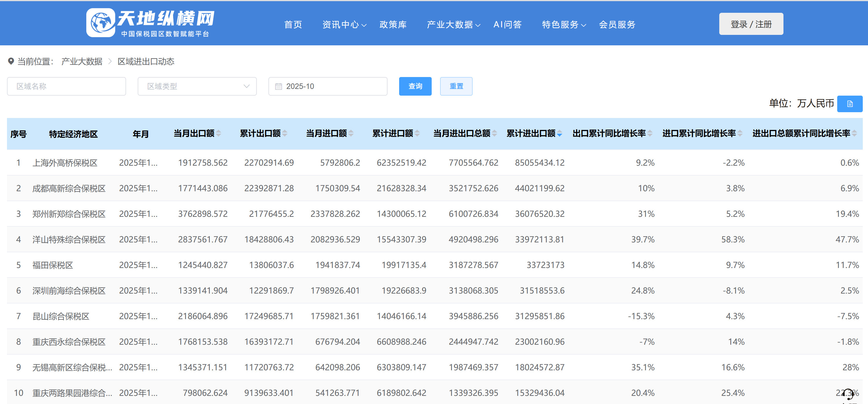
Task: Sort by 累计出口额 column arrows
Action: 285,133
